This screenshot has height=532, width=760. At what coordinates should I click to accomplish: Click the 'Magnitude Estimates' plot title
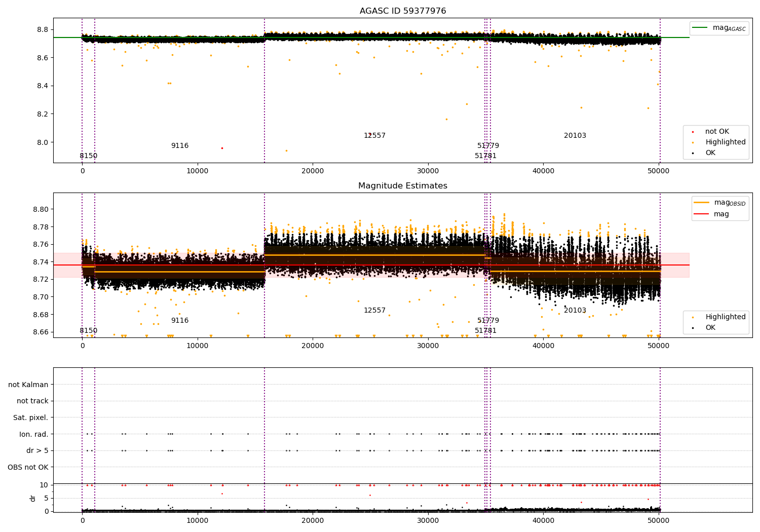click(x=403, y=186)
